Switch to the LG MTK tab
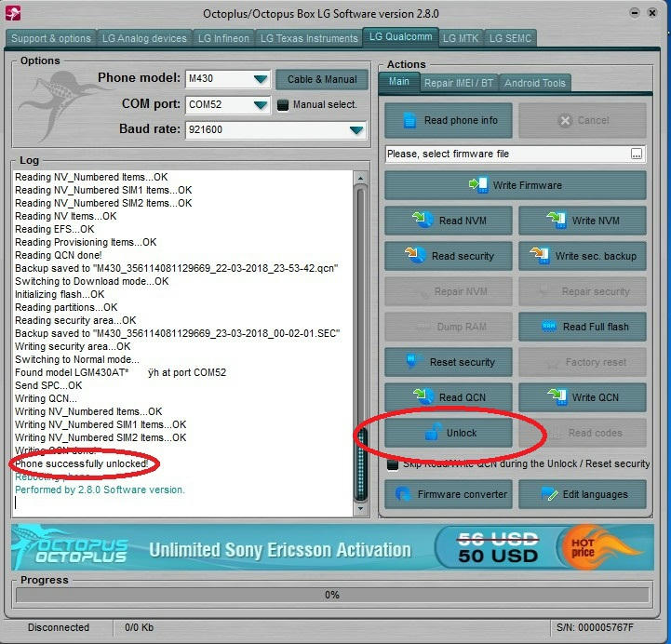Screen dimensions: 671x644 coord(461,38)
